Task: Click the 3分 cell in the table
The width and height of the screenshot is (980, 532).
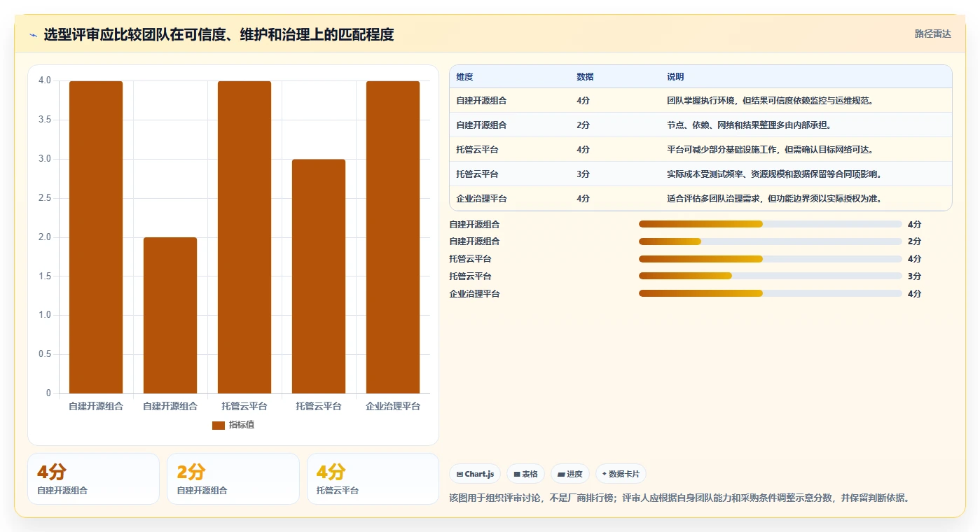Action: click(583, 174)
